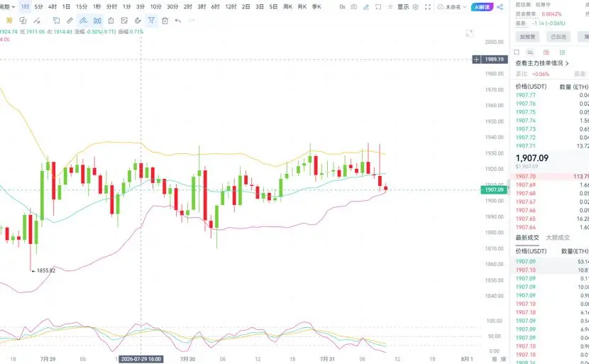The height and width of the screenshot is (364, 589).
Task: Click the undo arrow icon
Action: point(178,21)
